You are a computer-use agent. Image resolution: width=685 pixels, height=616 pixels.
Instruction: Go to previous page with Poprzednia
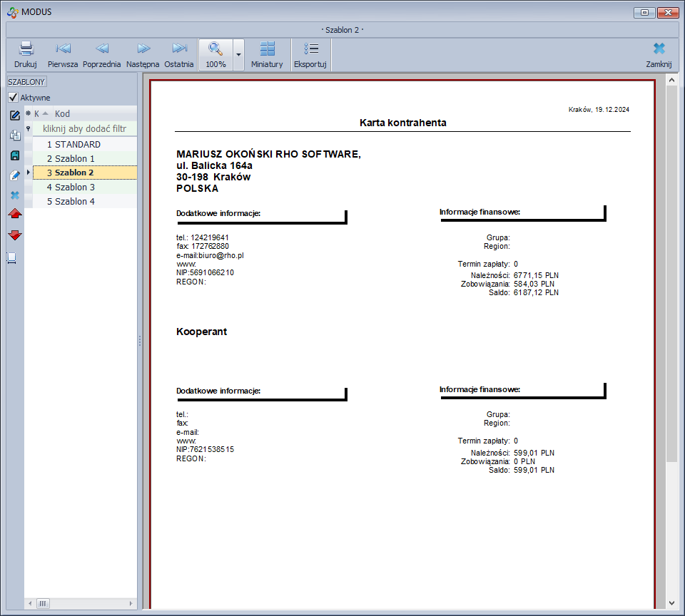pos(101,49)
